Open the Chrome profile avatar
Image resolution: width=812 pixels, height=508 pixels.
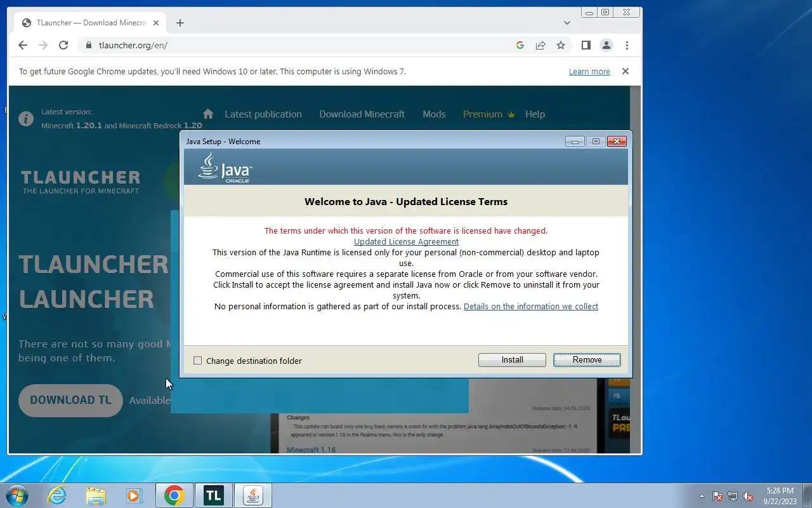coord(606,45)
